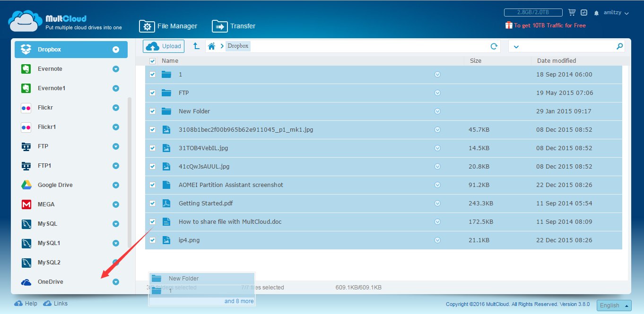
Task: Switch to the Transfer tab
Action: 234,26
